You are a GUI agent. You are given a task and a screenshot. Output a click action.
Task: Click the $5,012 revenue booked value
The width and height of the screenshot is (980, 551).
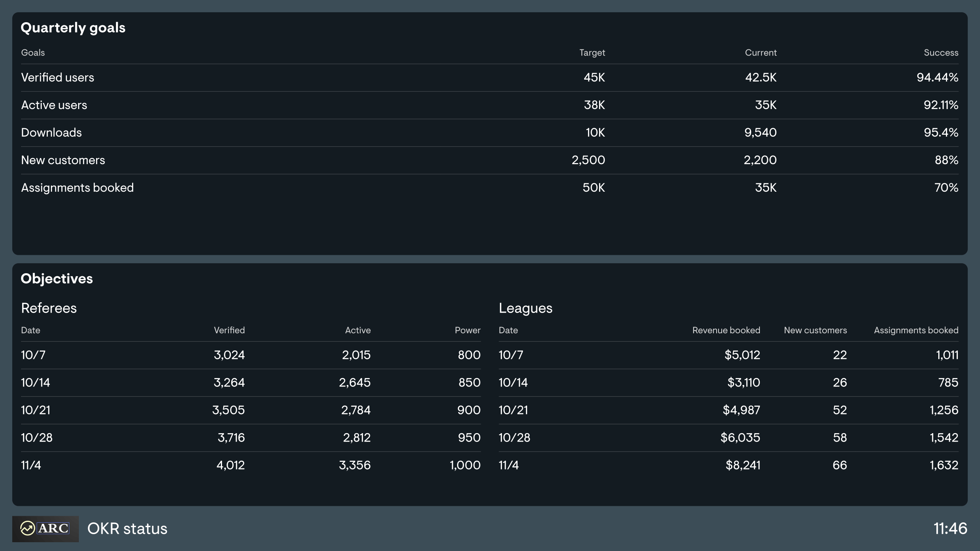(742, 355)
